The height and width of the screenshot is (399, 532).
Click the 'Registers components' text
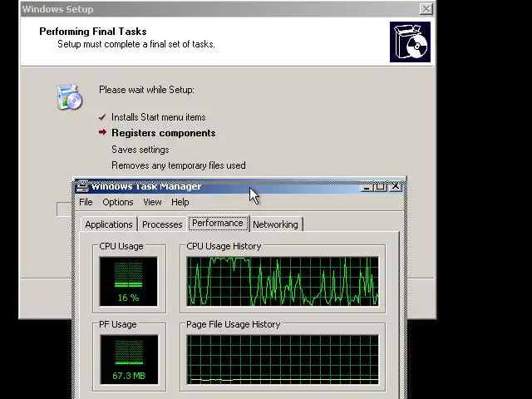pos(164,133)
